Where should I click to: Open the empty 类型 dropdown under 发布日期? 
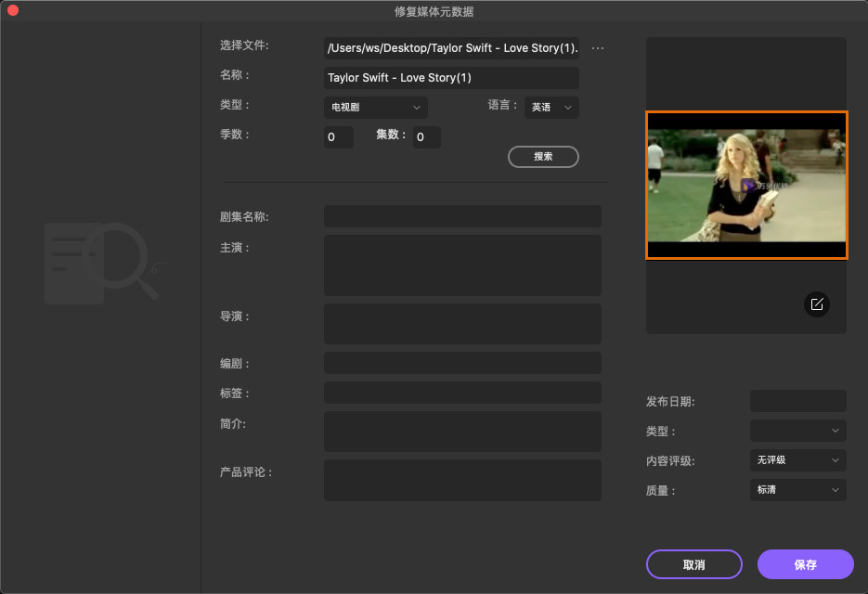click(x=797, y=431)
